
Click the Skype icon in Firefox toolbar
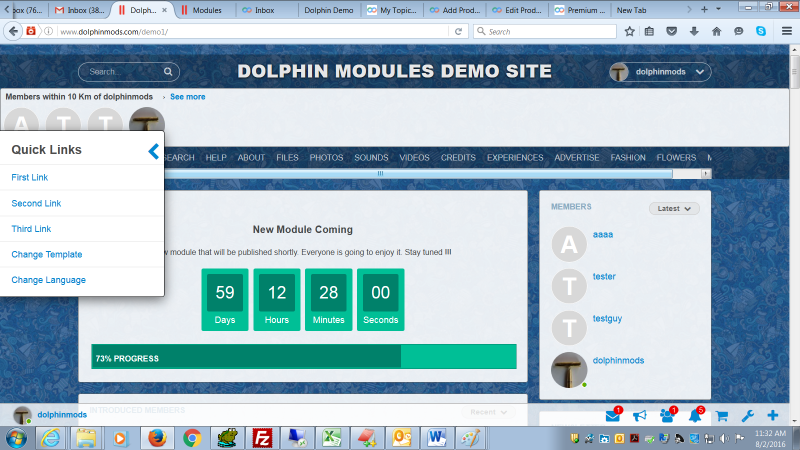pyautogui.click(x=761, y=32)
